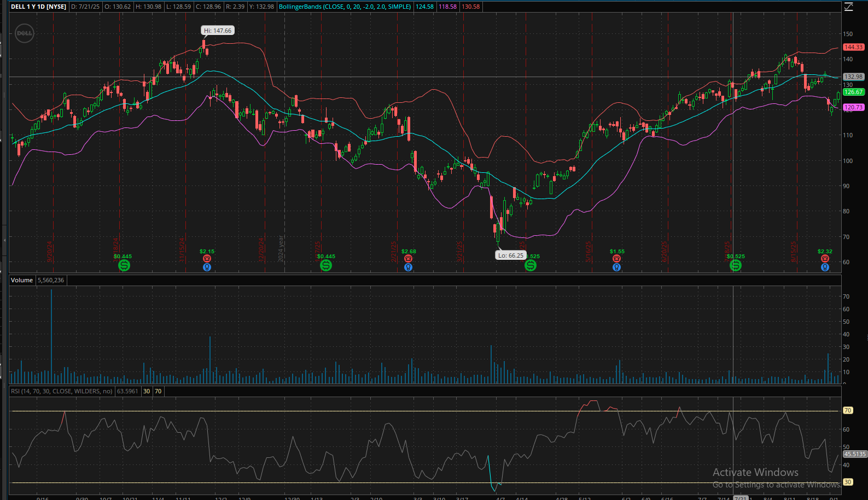Click the Dell company logo watermark

coord(24,33)
